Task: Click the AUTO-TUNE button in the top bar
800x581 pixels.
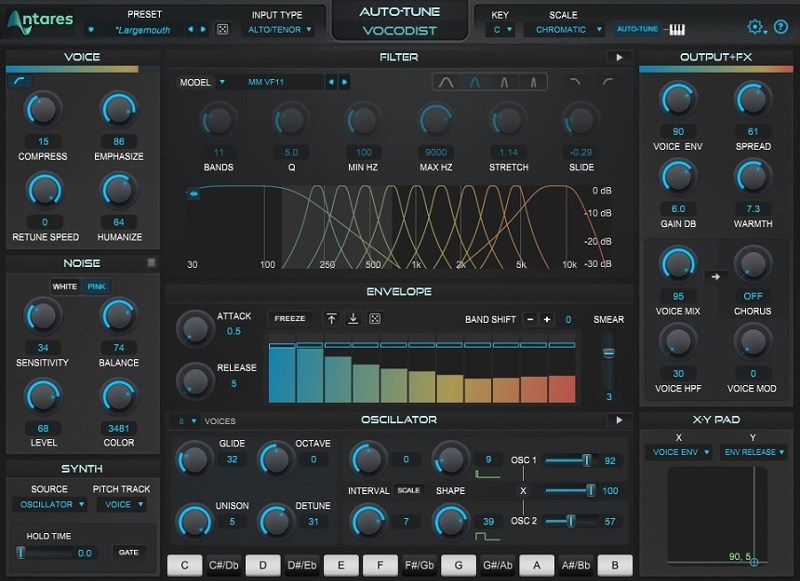Action: click(x=640, y=29)
